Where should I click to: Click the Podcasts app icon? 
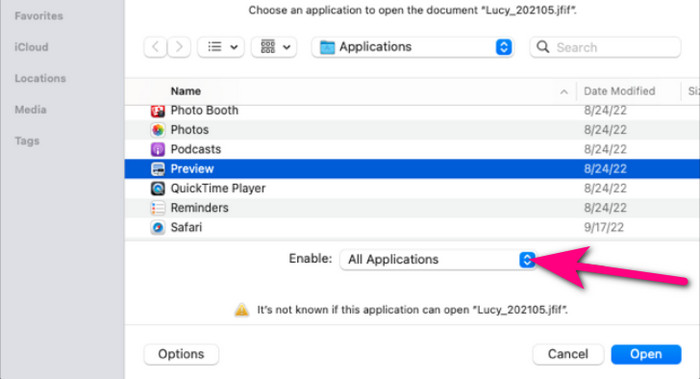click(158, 150)
